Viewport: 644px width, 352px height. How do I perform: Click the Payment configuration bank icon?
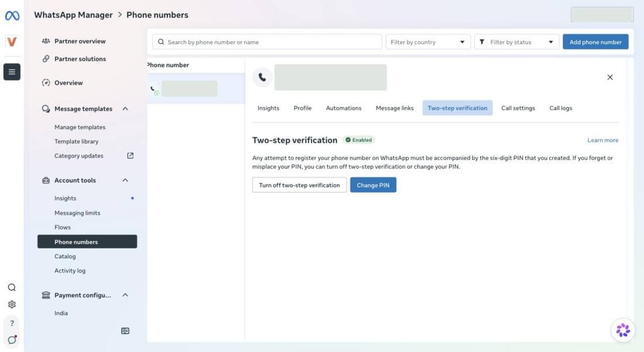point(46,295)
